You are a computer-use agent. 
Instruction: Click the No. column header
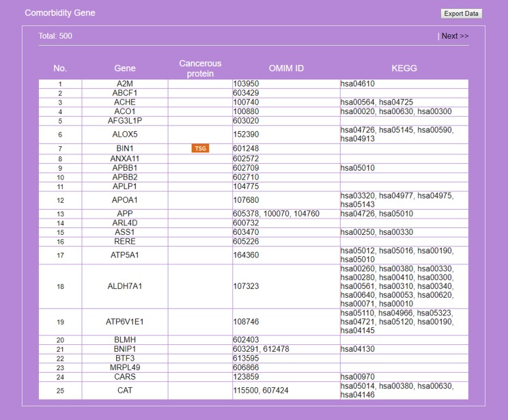[60, 68]
